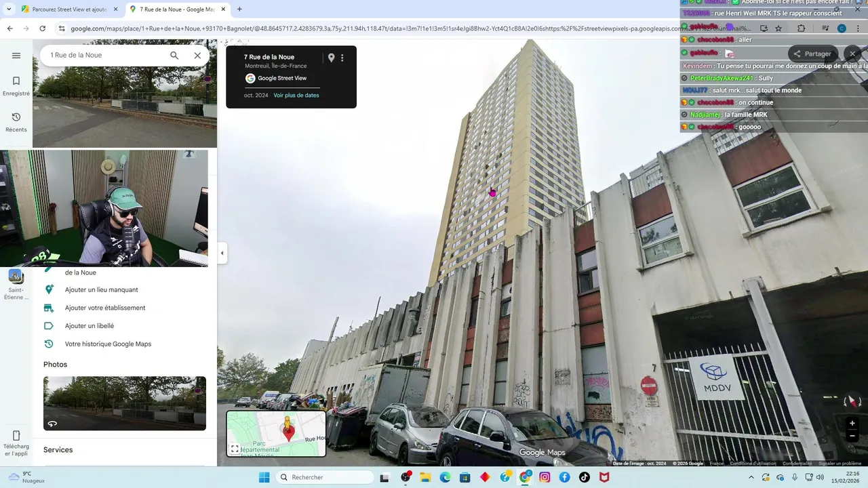868x488 pixels.
Task: Open Facebook from taskbar
Action: (x=564, y=477)
